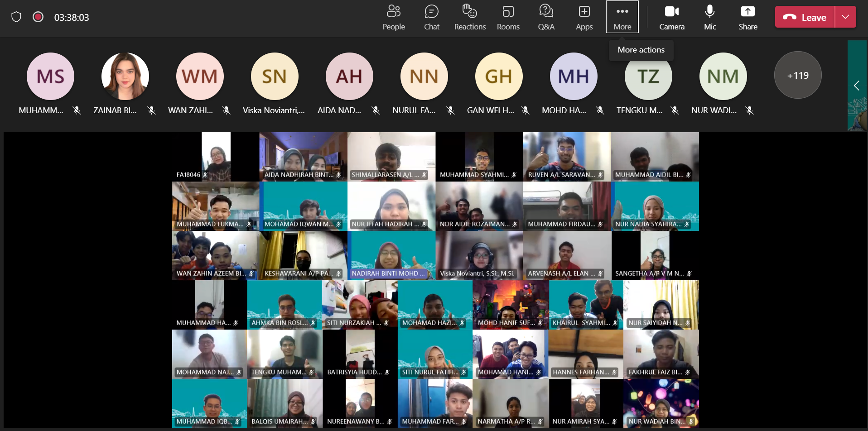Image resolution: width=868 pixels, height=431 pixels.
Task: Click the red Leave button
Action: (x=805, y=17)
